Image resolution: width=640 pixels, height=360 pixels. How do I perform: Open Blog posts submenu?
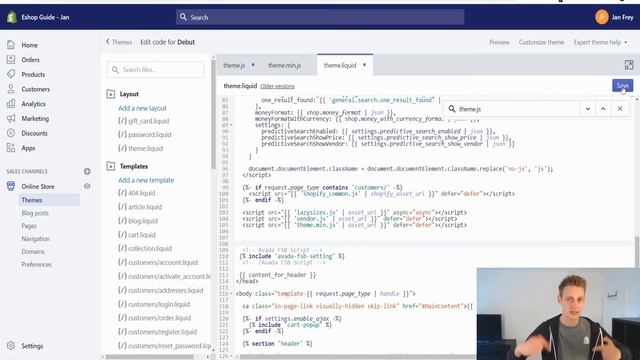[x=35, y=213]
